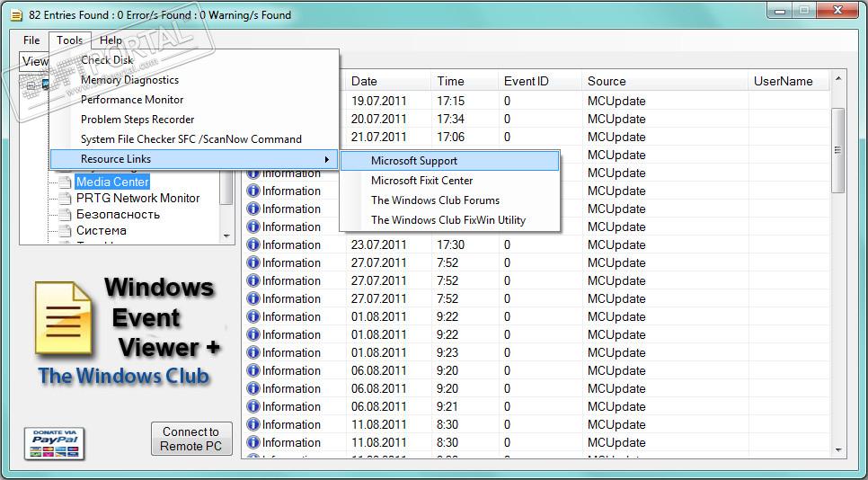Select PRTG Network Monitor log
The height and width of the screenshot is (480, 868).
137,198
